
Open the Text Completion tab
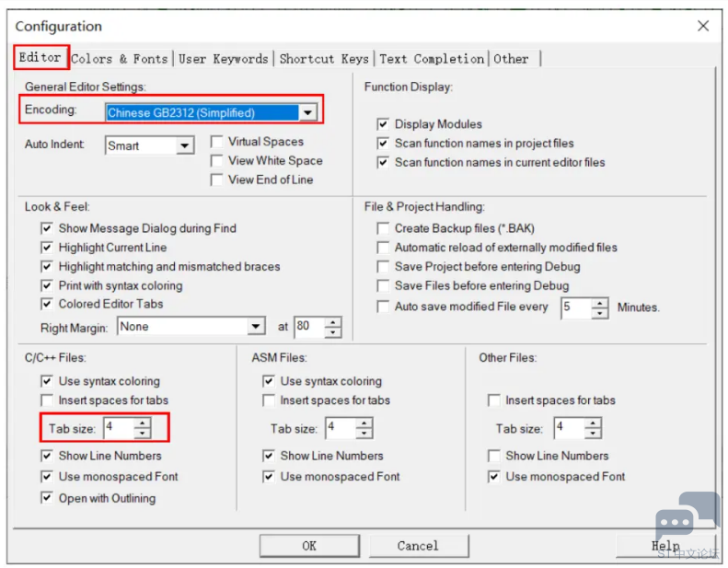click(432, 59)
